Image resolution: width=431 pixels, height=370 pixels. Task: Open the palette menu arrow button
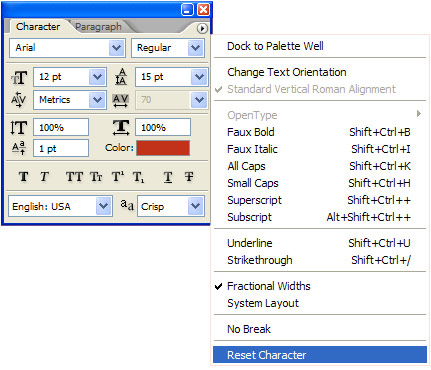(x=202, y=28)
